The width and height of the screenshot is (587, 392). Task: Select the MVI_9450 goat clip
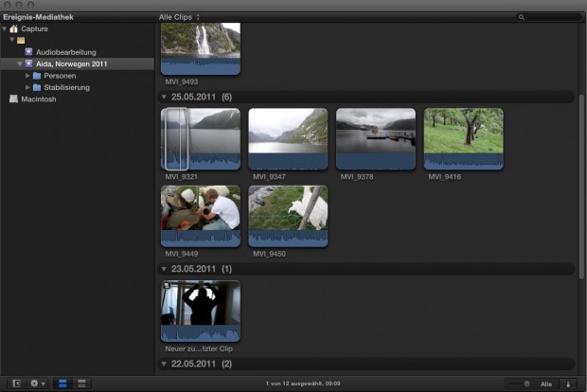coord(288,216)
